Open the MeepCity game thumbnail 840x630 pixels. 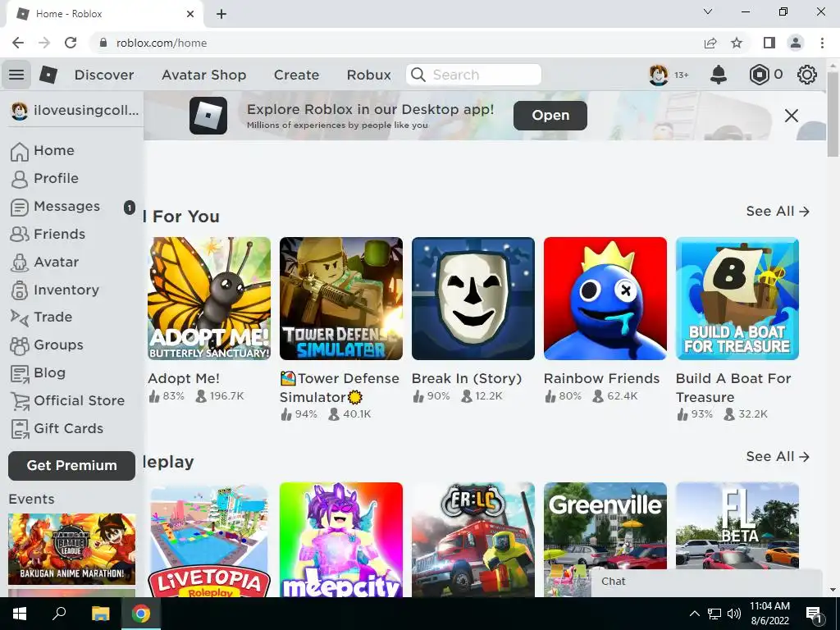pyautogui.click(x=341, y=540)
